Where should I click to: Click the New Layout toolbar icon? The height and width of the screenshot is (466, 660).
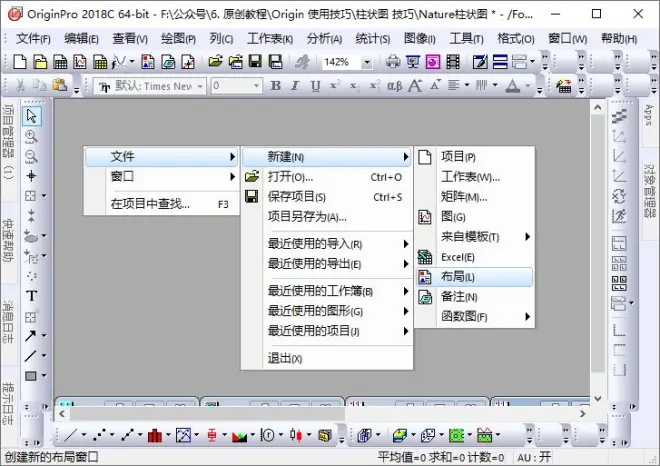pos(147,62)
